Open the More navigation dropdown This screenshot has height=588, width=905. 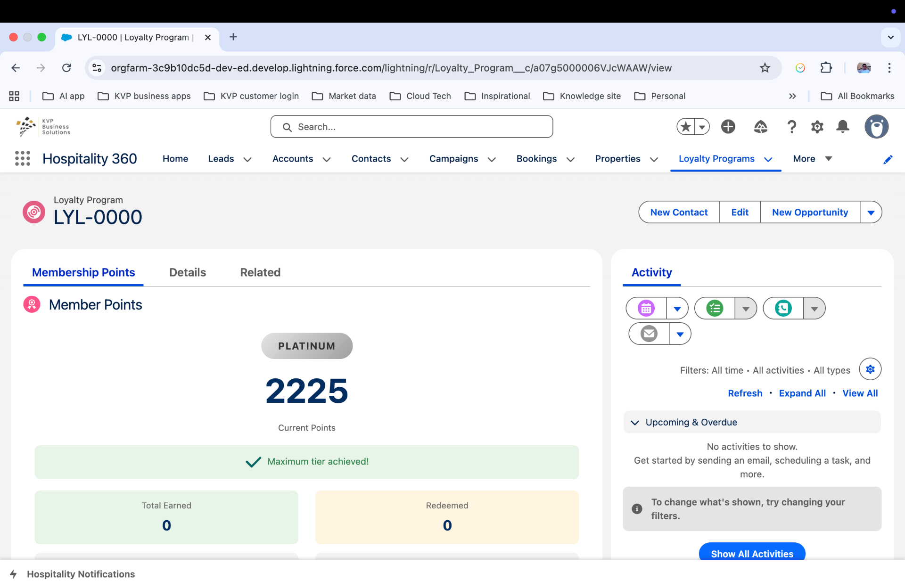pyautogui.click(x=813, y=159)
